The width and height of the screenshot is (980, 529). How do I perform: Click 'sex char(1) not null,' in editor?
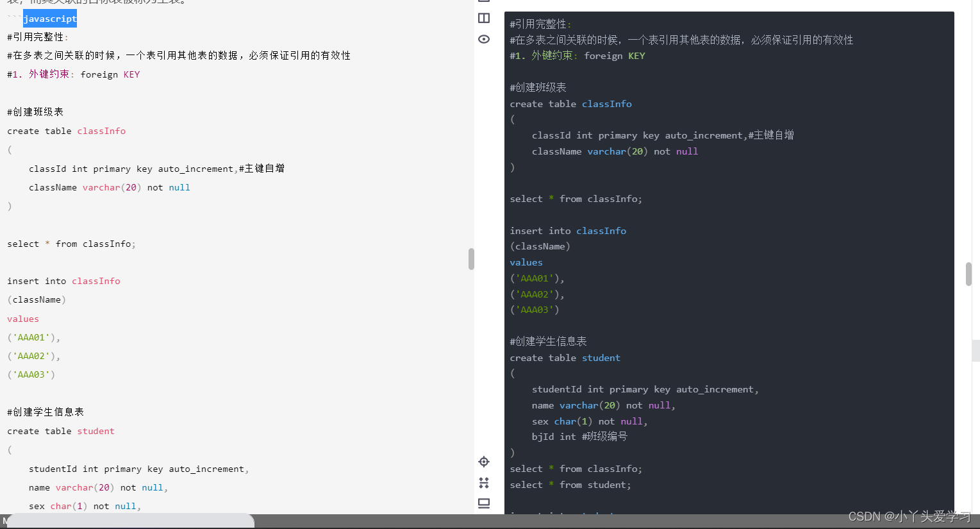click(85, 506)
